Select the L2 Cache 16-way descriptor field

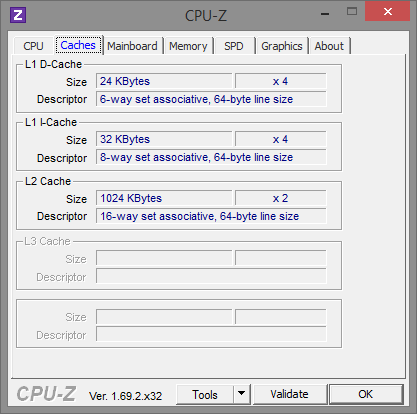(211, 216)
